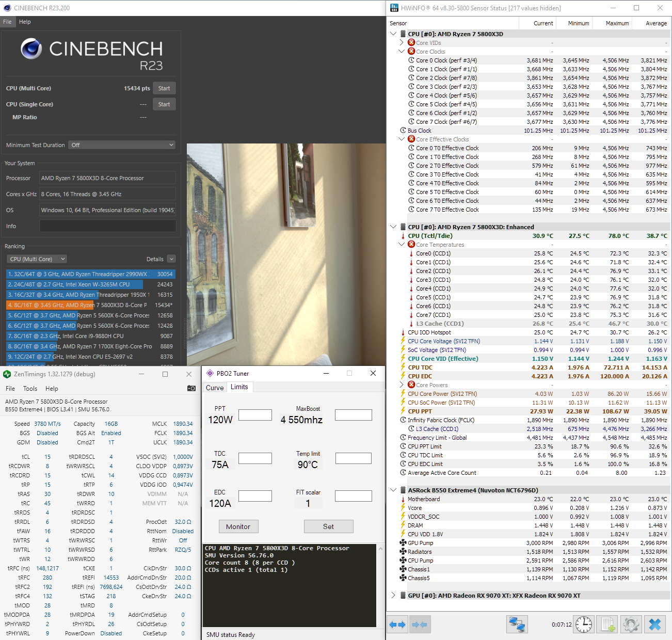Click HWiNFO shrink-layout inward arrows icon

[x=420, y=625]
